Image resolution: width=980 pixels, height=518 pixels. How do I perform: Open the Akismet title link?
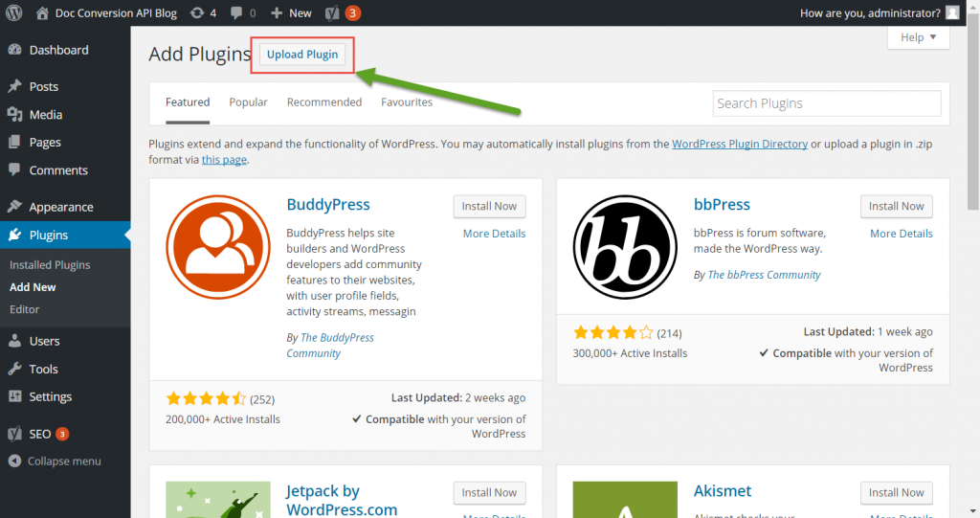click(723, 491)
